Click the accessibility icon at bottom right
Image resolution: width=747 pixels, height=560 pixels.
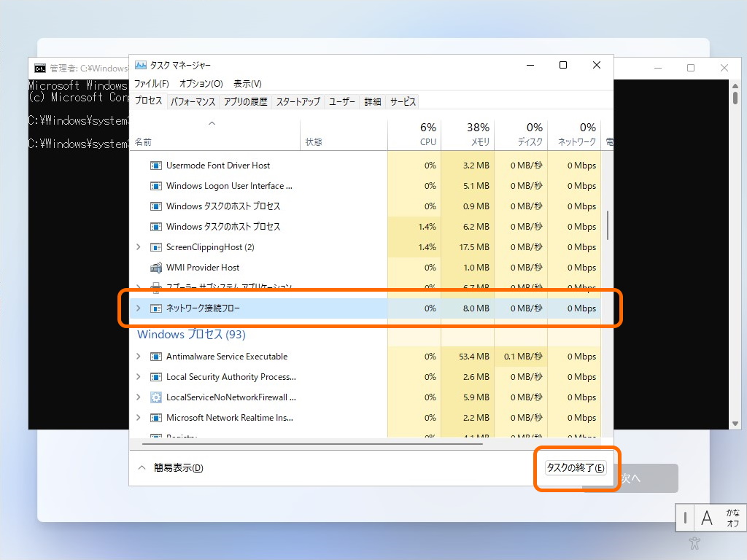coord(694,542)
